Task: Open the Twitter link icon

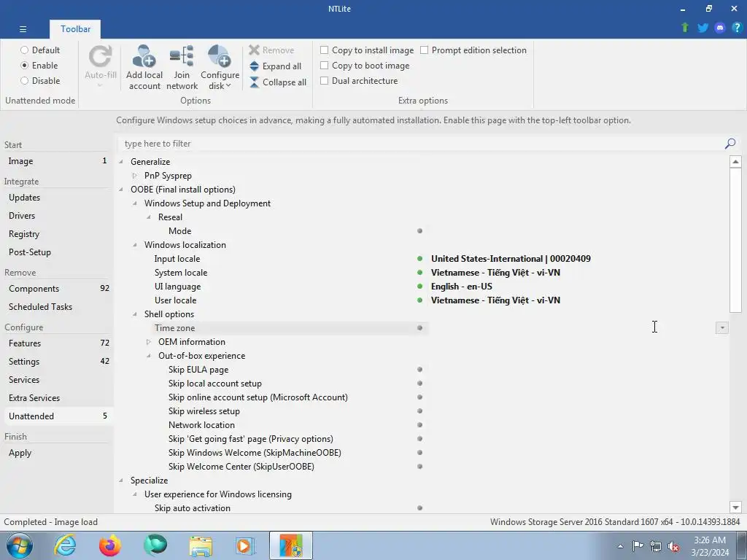Action: click(703, 28)
